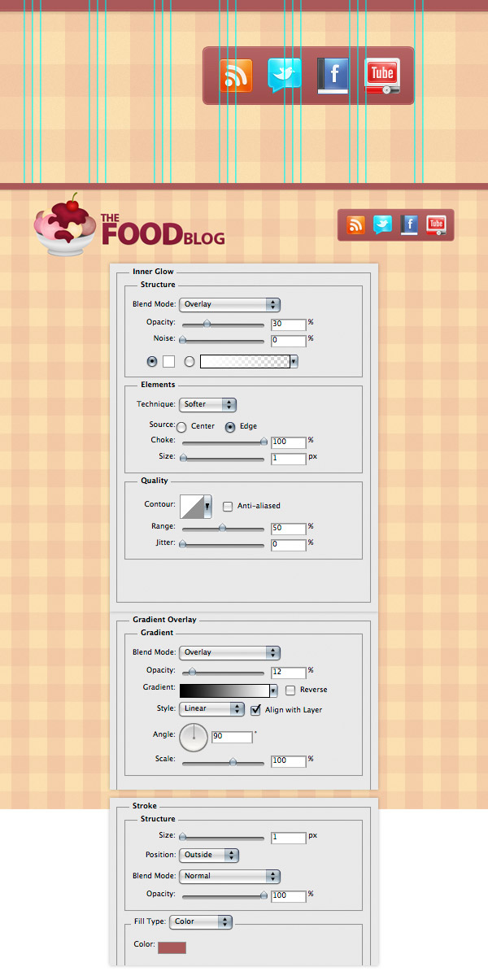Image resolution: width=488 pixels, height=980 pixels.
Task: Click the Inner Glow Opacity slider
Action: (x=223, y=324)
